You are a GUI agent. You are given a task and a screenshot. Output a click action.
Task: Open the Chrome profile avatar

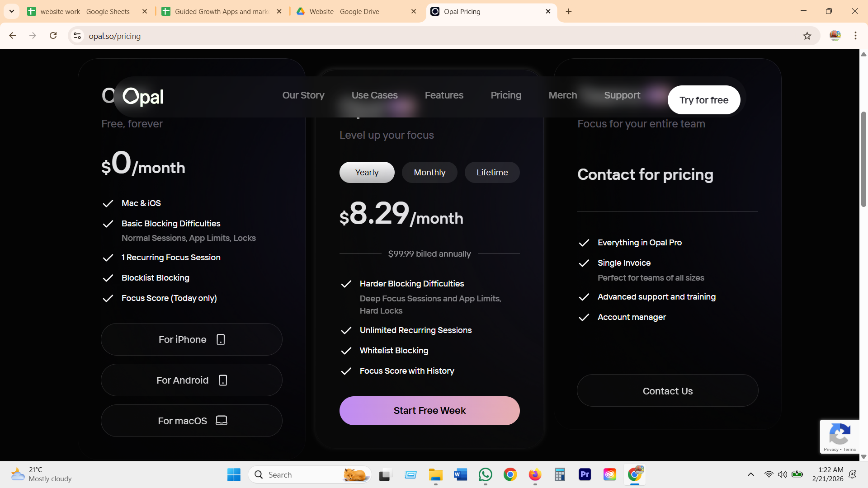tap(835, 36)
